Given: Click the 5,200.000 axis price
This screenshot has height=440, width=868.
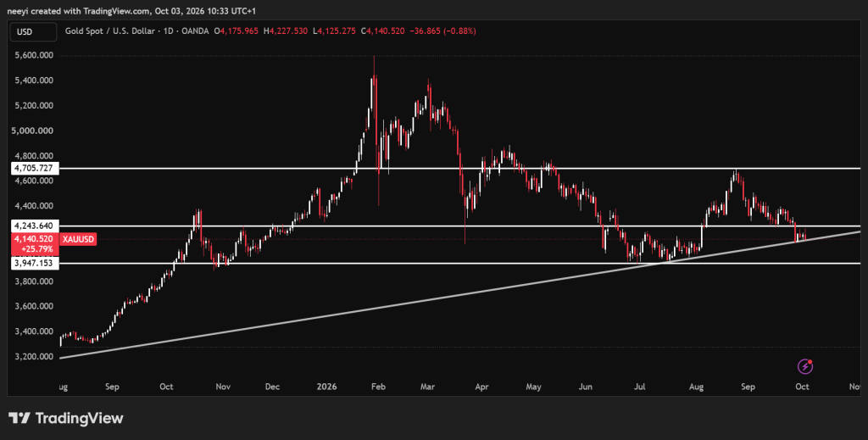Looking at the screenshot, I should pyautogui.click(x=34, y=105).
